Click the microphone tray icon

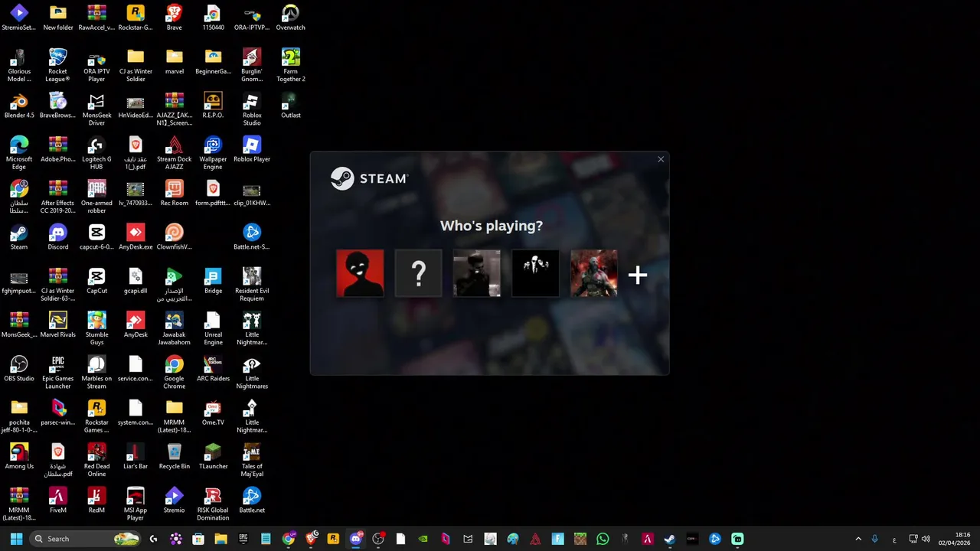875,539
